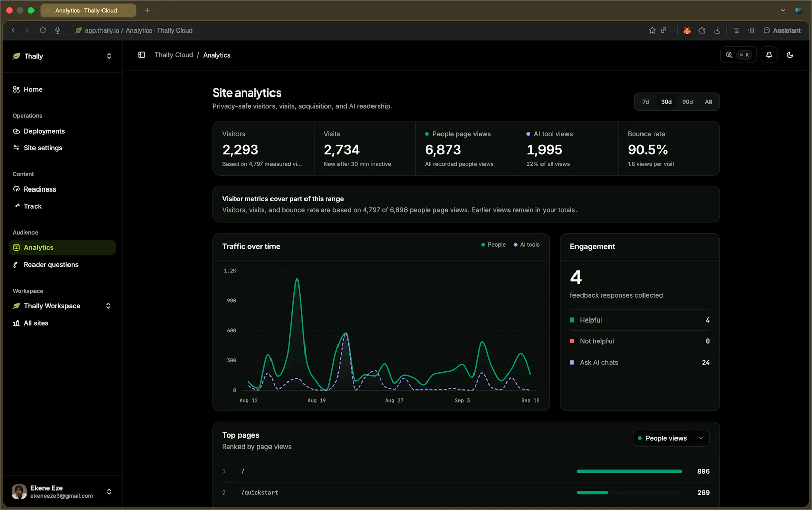Select Analytics in the sidebar
This screenshot has width=812, height=510.
click(x=62, y=248)
